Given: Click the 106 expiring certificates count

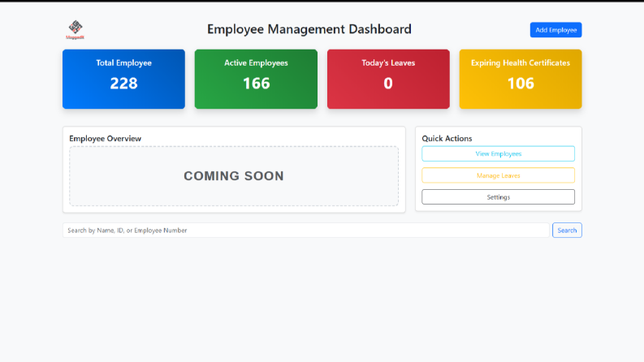Looking at the screenshot, I should 521,84.
